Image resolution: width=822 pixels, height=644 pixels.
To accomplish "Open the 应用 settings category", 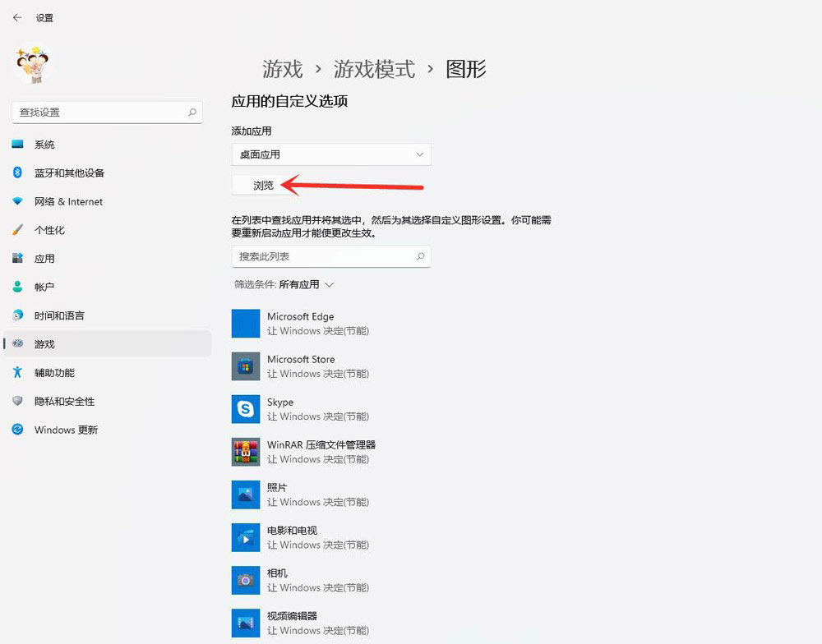I will (107, 258).
